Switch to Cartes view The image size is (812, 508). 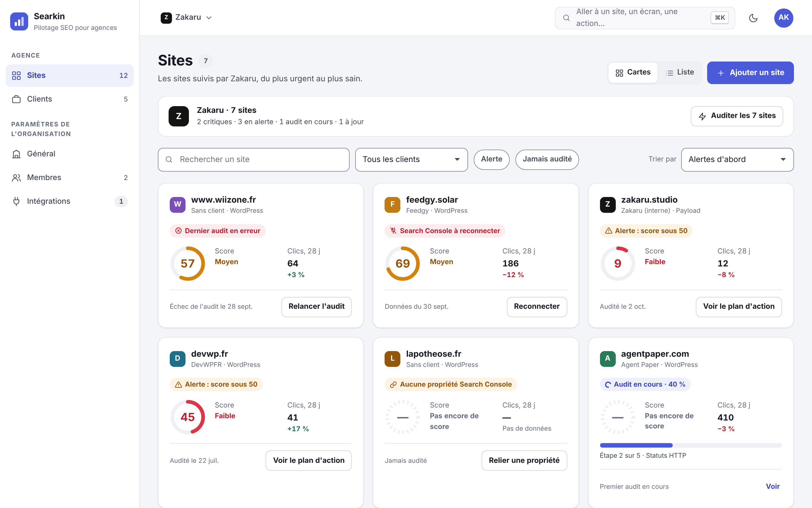pyautogui.click(x=633, y=73)
